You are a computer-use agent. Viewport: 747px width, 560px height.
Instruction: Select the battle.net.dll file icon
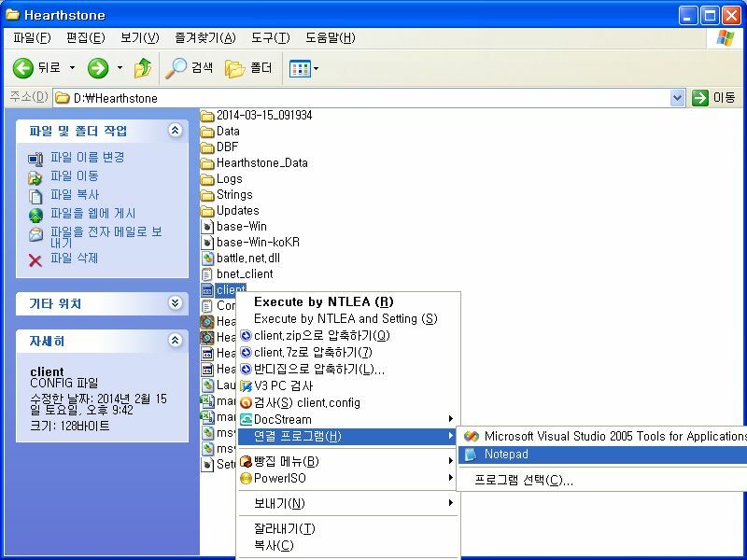(207, 259)
